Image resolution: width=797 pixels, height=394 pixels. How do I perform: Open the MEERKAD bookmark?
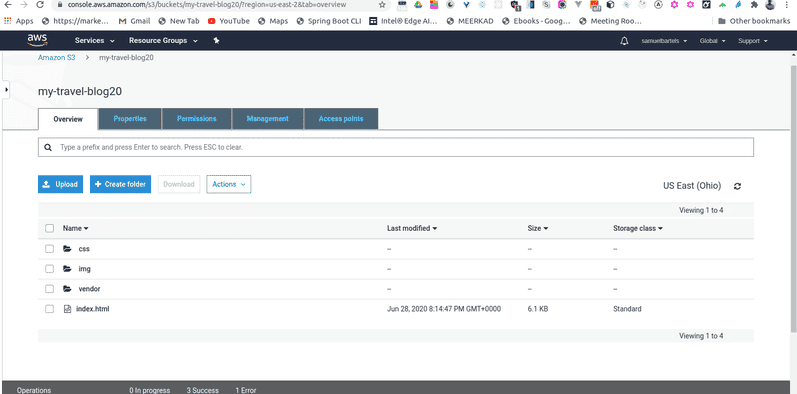[x=470, y=21]
